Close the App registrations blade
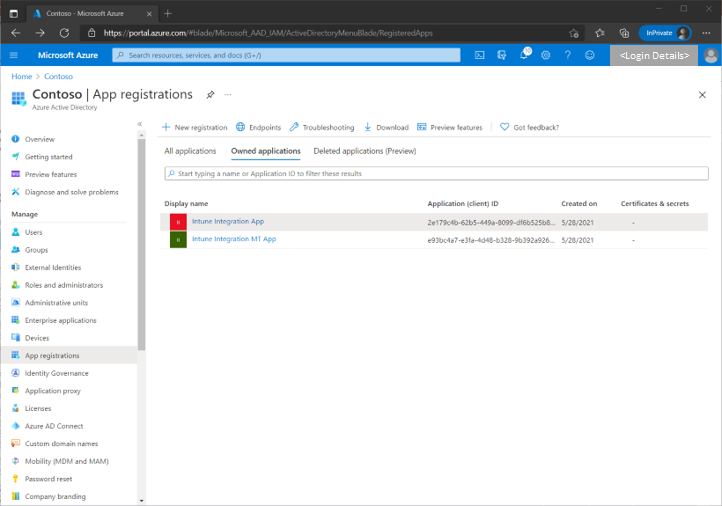This screenshot has height=506, width=722. 702,95
